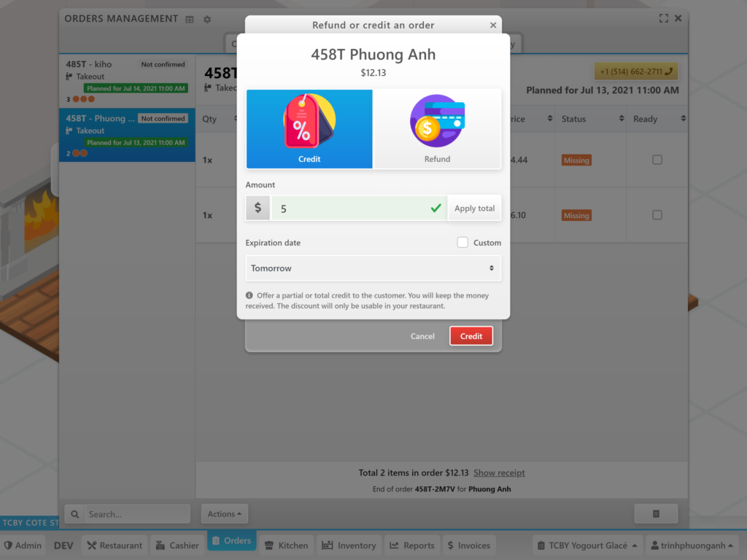Open orders management grid view icon
This screenshot has width=747, height=560.
point(190,20)
